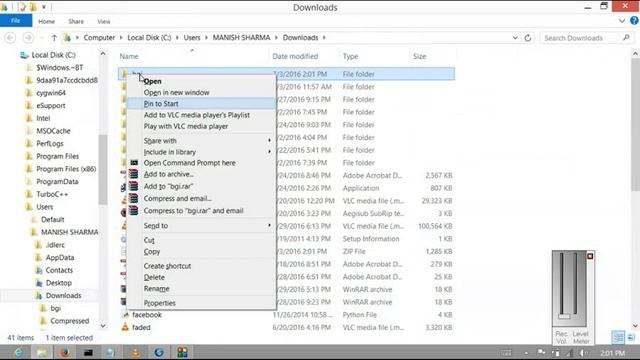
Task: Expand Include in library submenu arrow
Action: tap(269, 152)
